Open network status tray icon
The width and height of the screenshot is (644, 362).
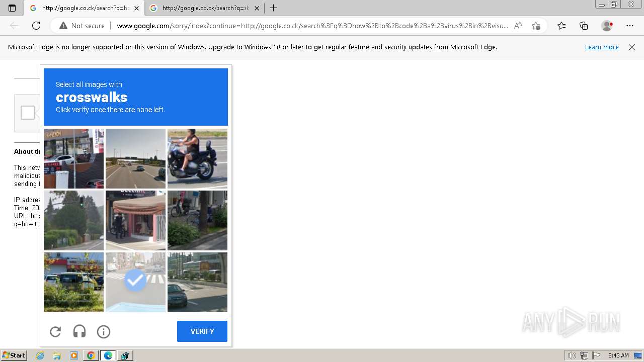tap(584, 355)
